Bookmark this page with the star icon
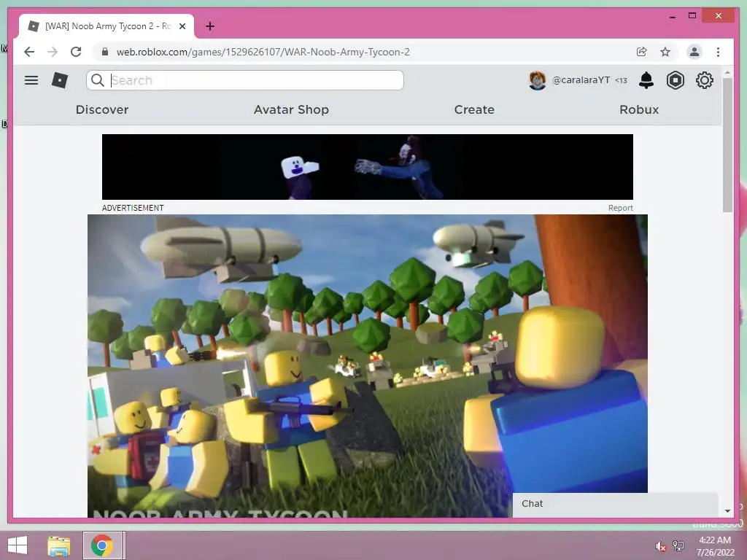 point(665,52)
